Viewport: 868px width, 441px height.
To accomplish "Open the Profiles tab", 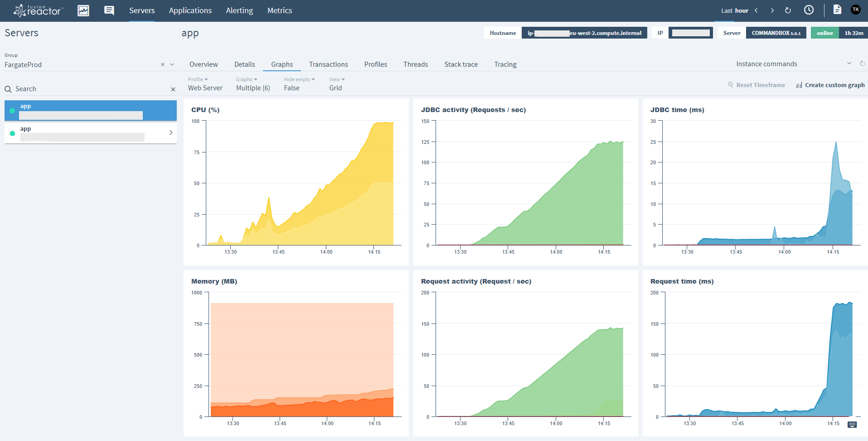I will tap(376, 64).
